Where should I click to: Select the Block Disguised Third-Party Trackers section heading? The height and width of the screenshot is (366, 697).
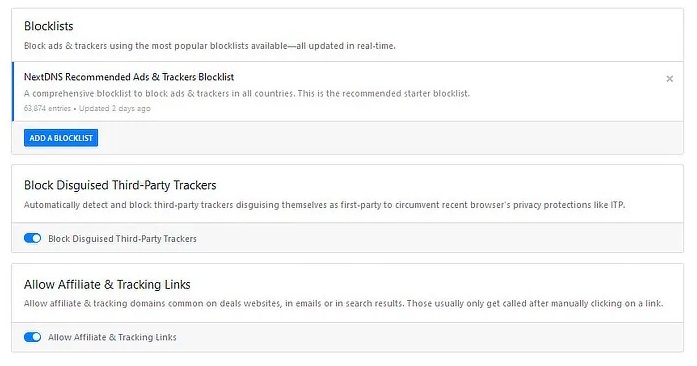tap(120, 185)
